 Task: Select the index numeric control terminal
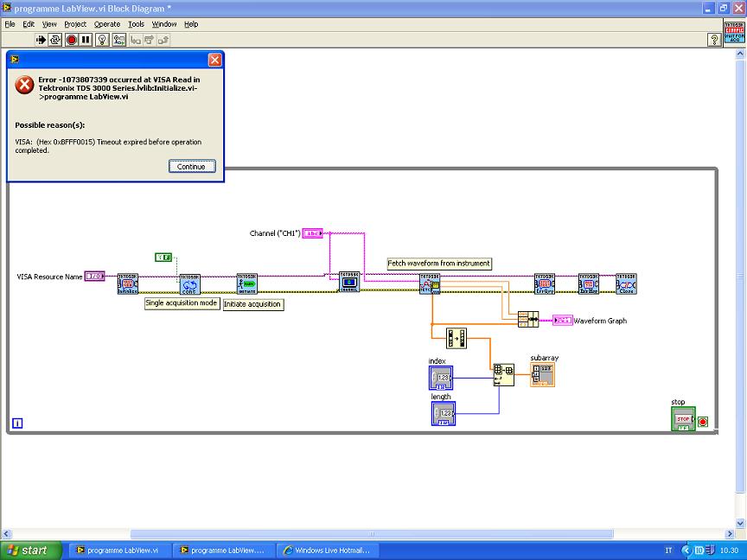point(441,379)
